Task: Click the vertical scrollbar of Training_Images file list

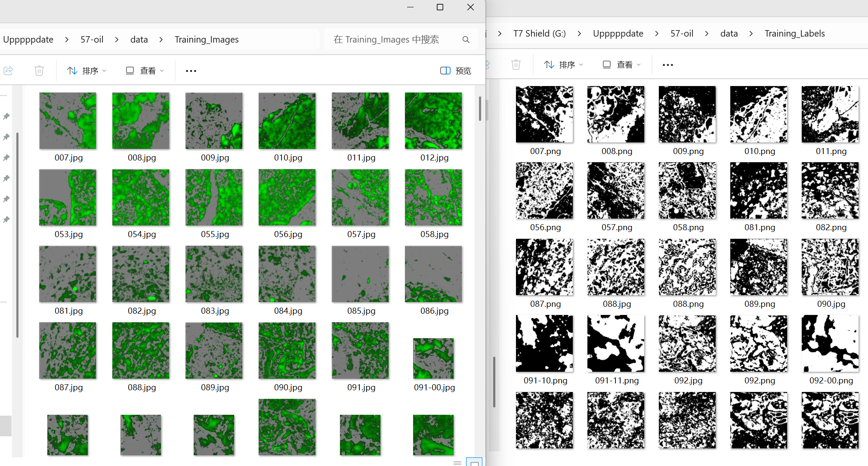Action: 480,108
